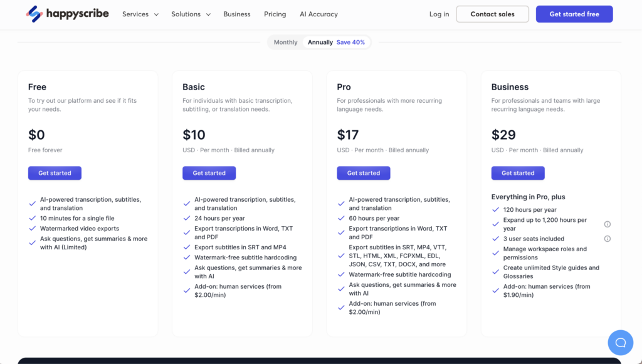Click the Save 40% label
The width and height of the screenshot is (642, 364).
pyautogui.click(x=350, y=42)
